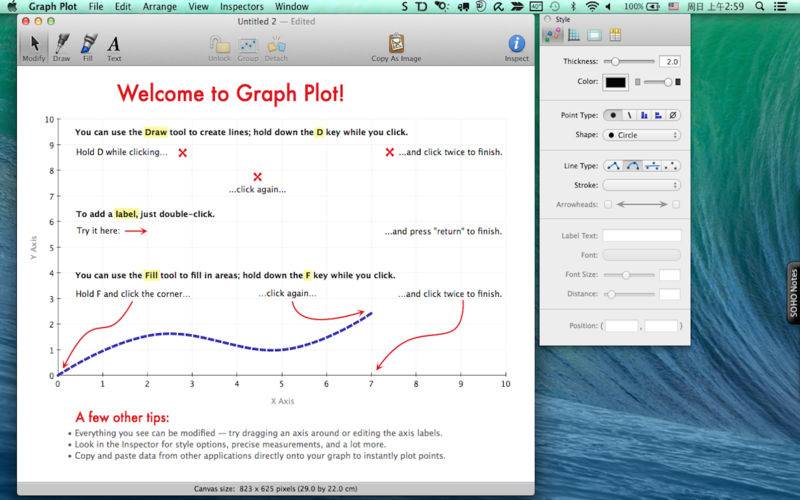Select the Text tool

click(x=114, y=48)
